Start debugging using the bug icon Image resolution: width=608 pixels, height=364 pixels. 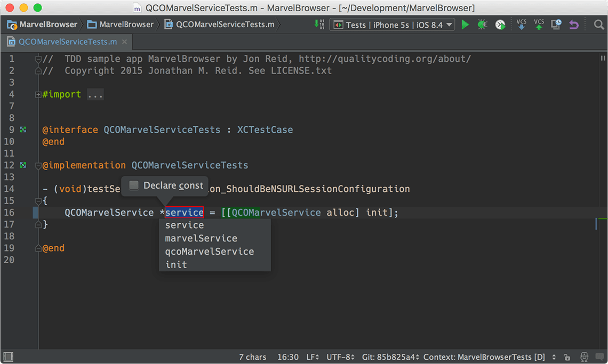coord(481,25)
